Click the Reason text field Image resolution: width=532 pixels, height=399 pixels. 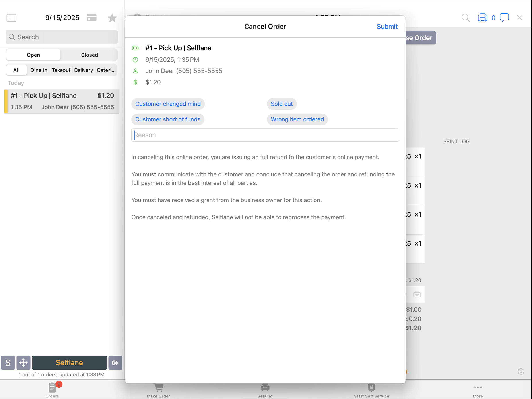[x=265, y=135]
